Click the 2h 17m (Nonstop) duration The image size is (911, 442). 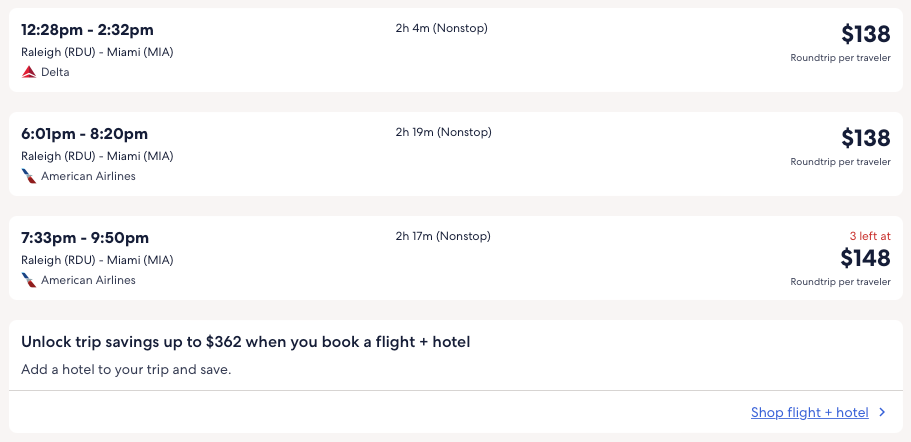tap(443, 236)
